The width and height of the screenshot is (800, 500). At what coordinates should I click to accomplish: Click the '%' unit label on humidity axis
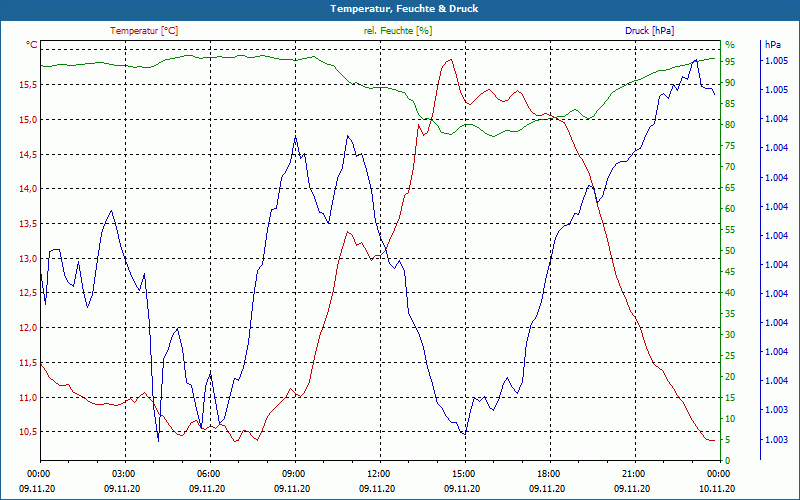coord(730,45)
